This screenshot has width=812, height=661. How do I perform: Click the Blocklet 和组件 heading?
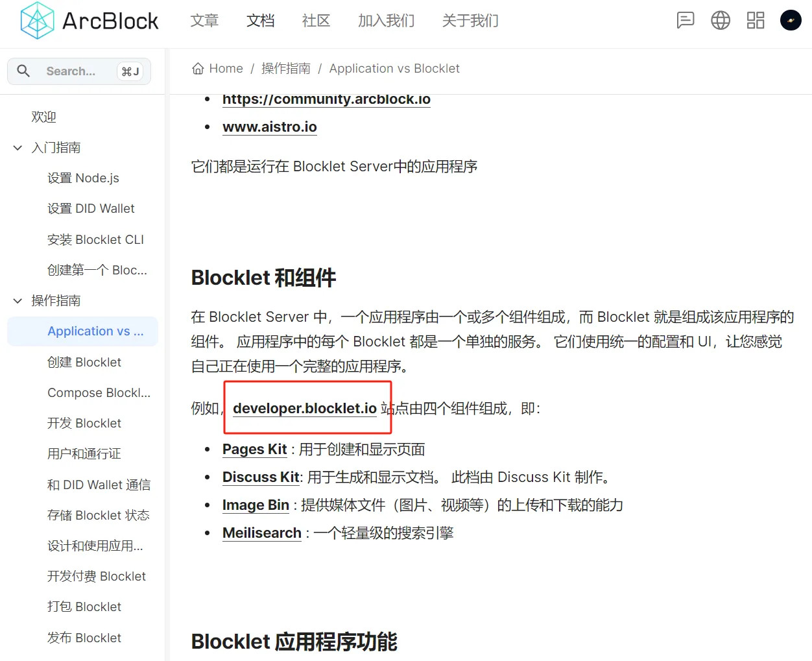click(x=263, y=278)
